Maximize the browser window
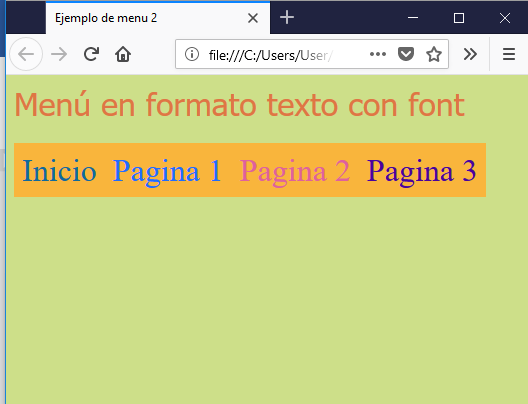 (459, 18)
